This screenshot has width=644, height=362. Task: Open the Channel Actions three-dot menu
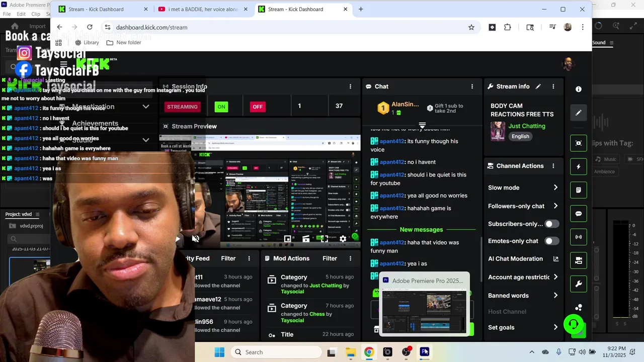553,166
